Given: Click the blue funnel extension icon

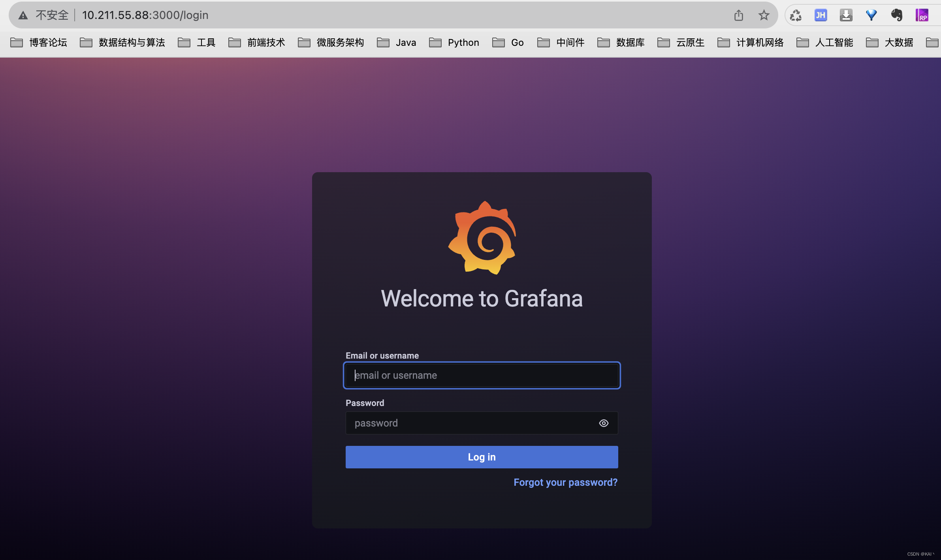Looking at the screenshot, I should pos(871,15).
